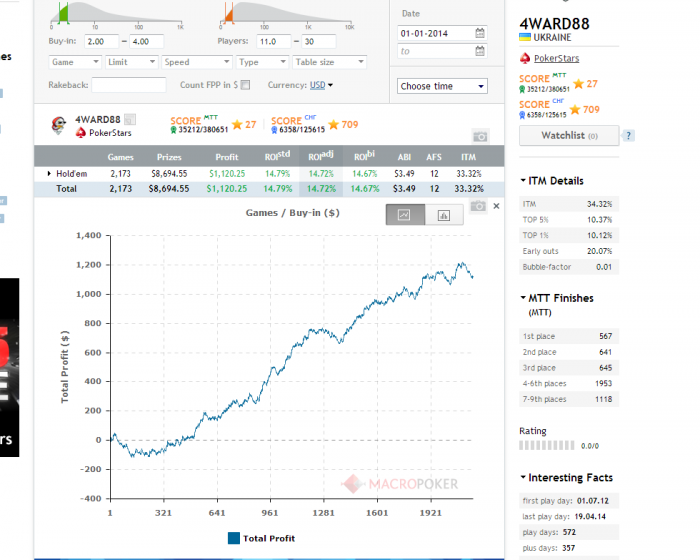
Task: Click the Rating bar in sidebar
Action: click(546, 445)
